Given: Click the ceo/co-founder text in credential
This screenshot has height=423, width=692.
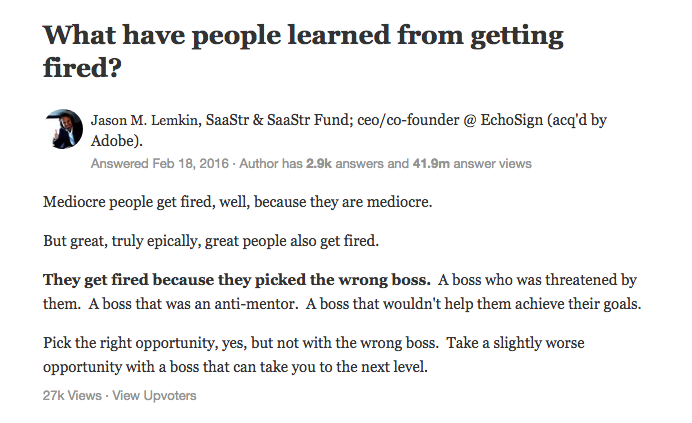Looking at the screenshot, I should coord(408,120).
